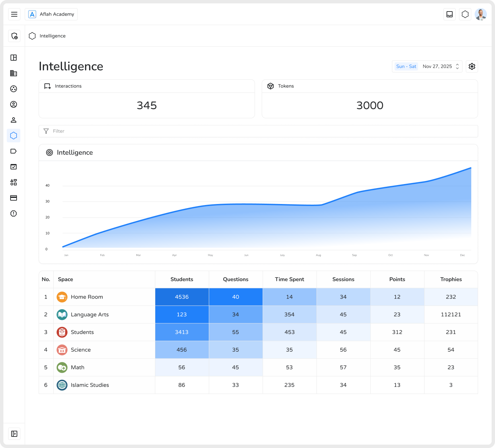Click Intelligence in the breadcrumb

click(x=53, y=36)
